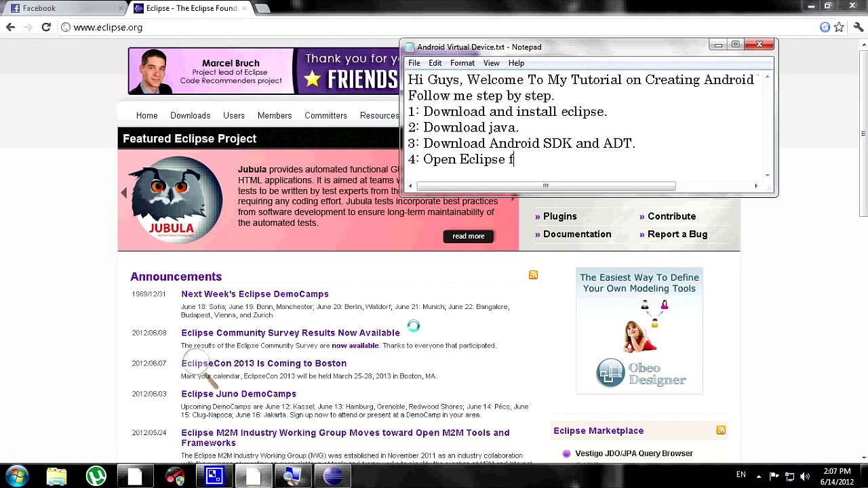Screen dimensions: 868x488
Task: Open Eclipse from the taskbar
Action: (x=333, y=476)
